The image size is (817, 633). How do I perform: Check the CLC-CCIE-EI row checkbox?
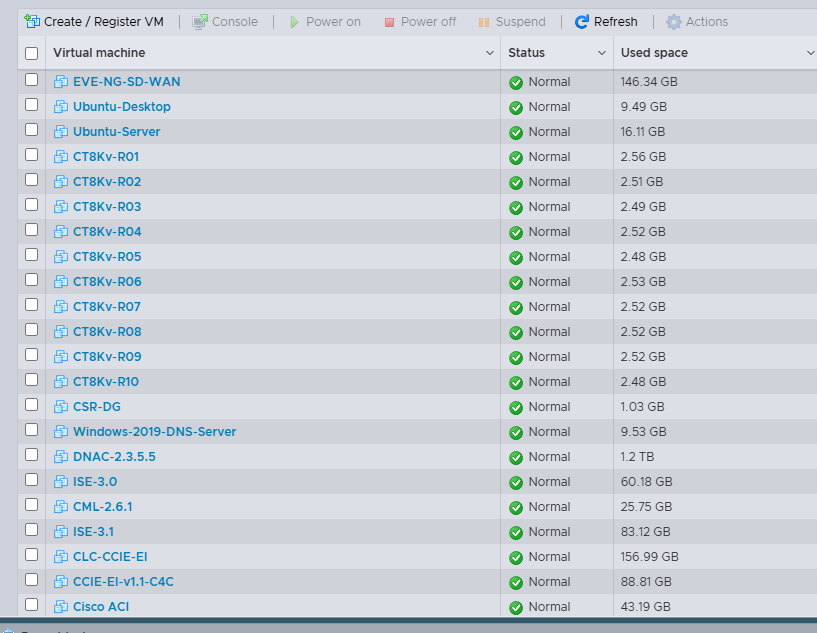(31, 555)
